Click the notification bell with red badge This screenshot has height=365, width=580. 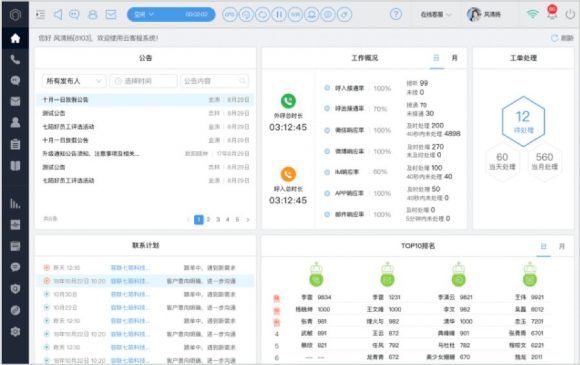click(x=552, y=13)
